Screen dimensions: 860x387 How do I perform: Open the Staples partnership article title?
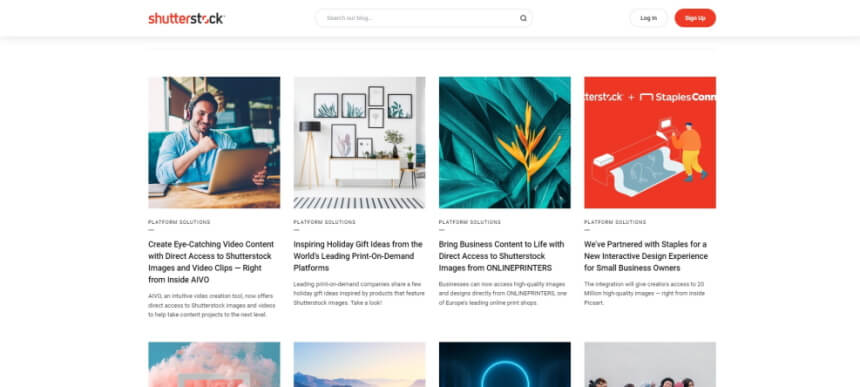(646, 256)
